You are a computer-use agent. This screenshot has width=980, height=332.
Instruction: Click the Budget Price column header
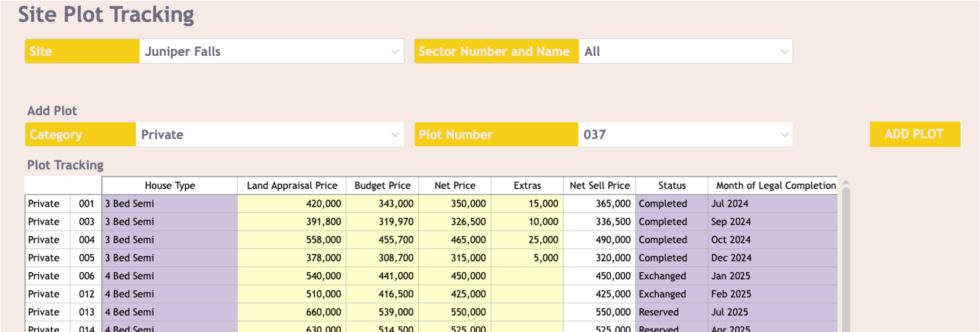382,185
